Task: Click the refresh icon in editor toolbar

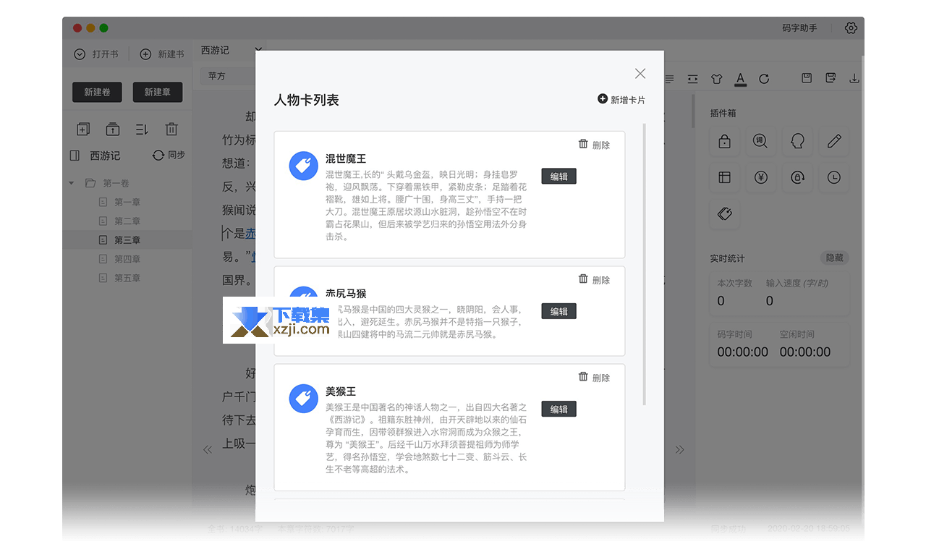Action: point(764,79)
